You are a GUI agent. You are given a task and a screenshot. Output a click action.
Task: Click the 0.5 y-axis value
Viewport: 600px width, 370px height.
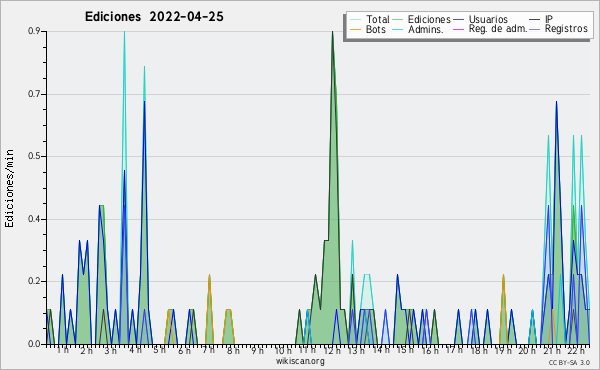pos(34,156)
